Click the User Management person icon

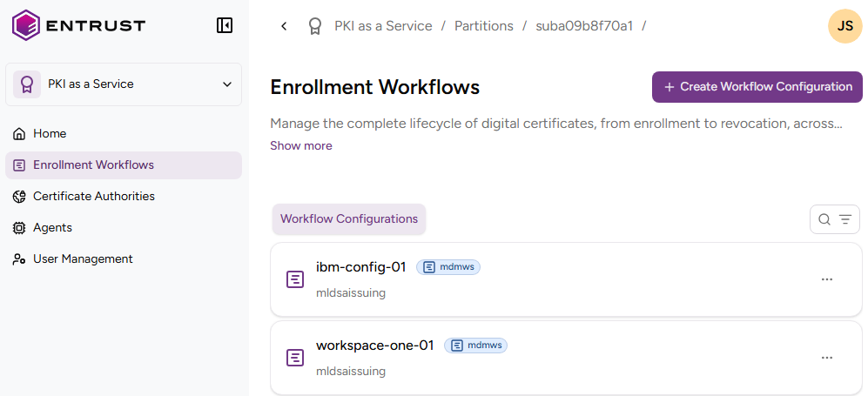tap(19, 259)
